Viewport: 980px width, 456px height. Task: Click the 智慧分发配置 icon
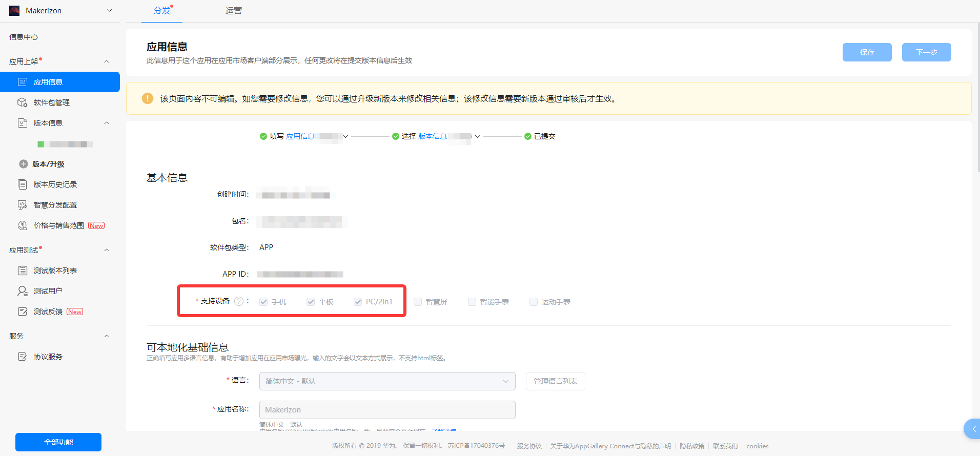click(23, 205)
